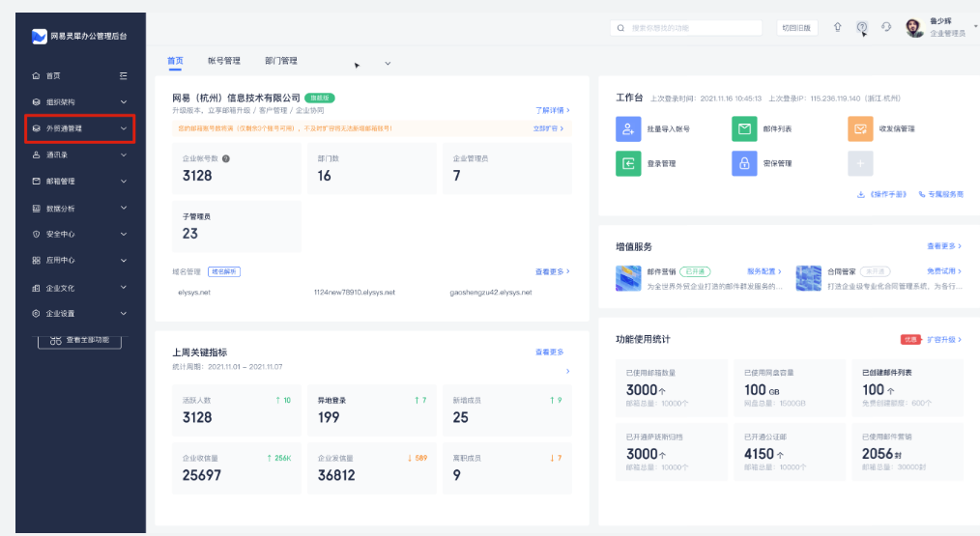Image resolution: width=980 pixels, height=536 pixels.
Task: Open the user account dropdown arrow
Action: coord(975,26)
